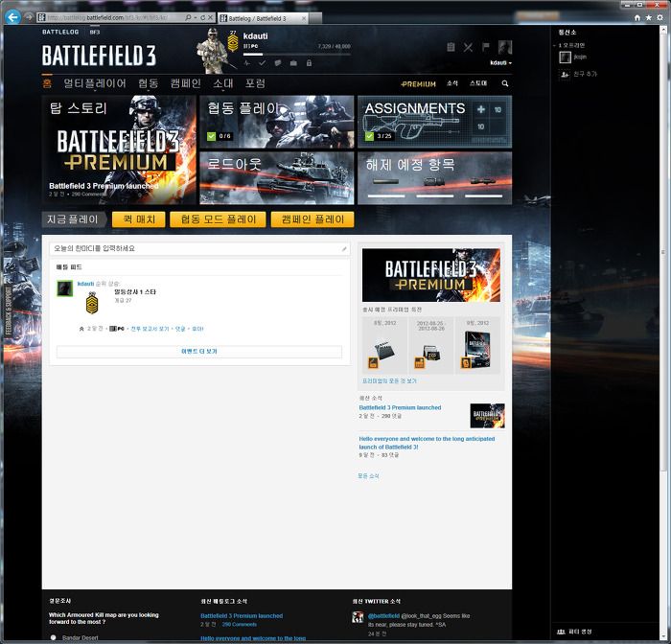
Task: Click the 협동 모드 플레이 button
Action: (x=218, y=219)
